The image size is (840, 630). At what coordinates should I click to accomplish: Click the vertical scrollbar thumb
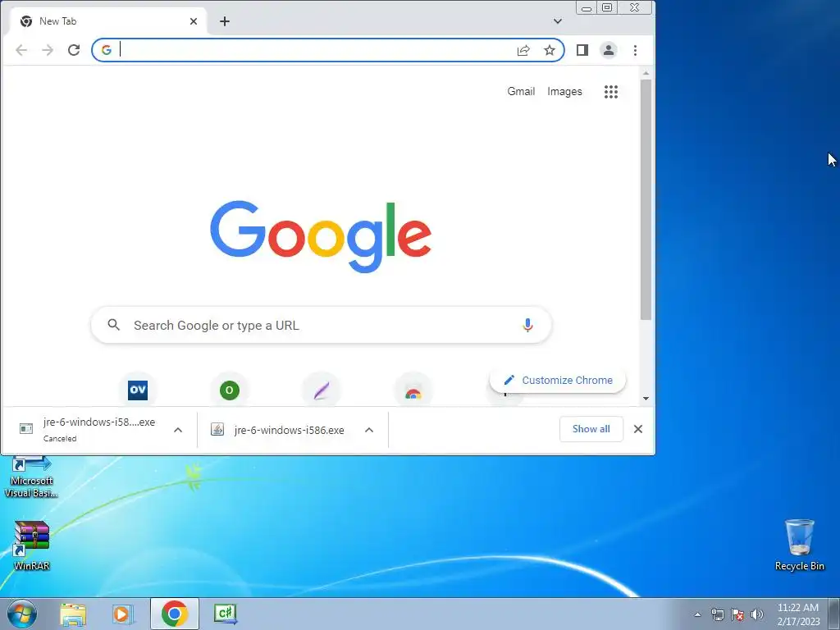point(646,200)
